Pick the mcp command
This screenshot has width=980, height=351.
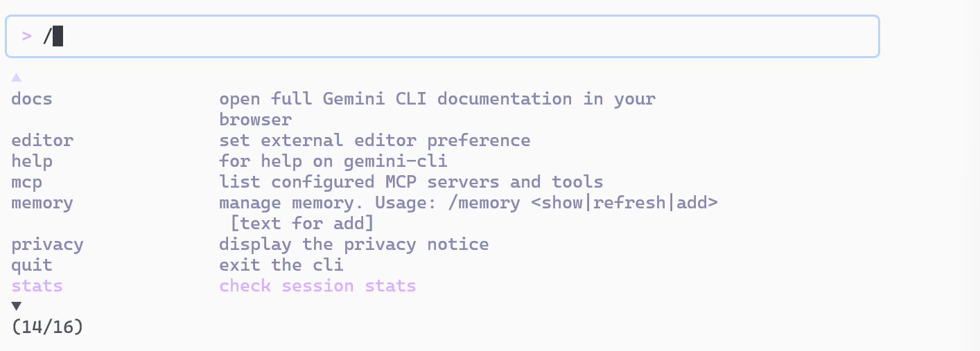point(27,182)
